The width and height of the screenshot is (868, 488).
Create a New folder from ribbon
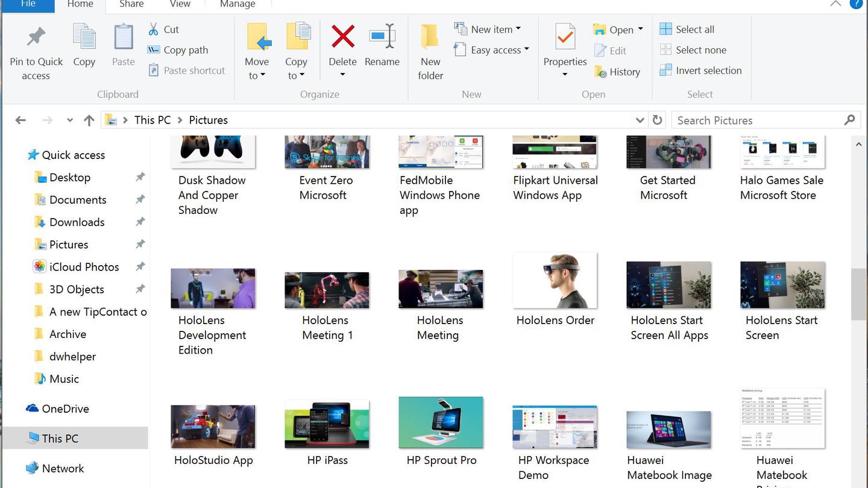tap(430, 37)
